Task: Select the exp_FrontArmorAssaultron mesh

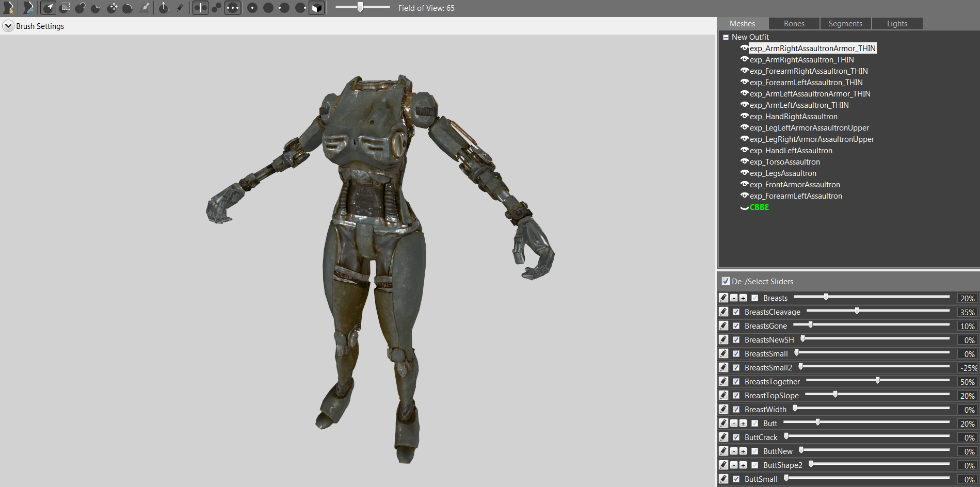Action: coord(795,185)
